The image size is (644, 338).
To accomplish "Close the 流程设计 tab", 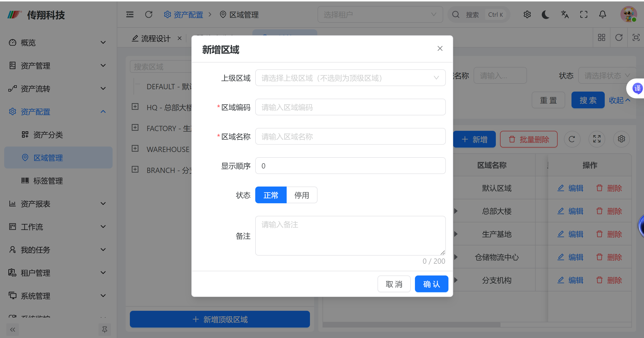I will (x=180, y=38).
